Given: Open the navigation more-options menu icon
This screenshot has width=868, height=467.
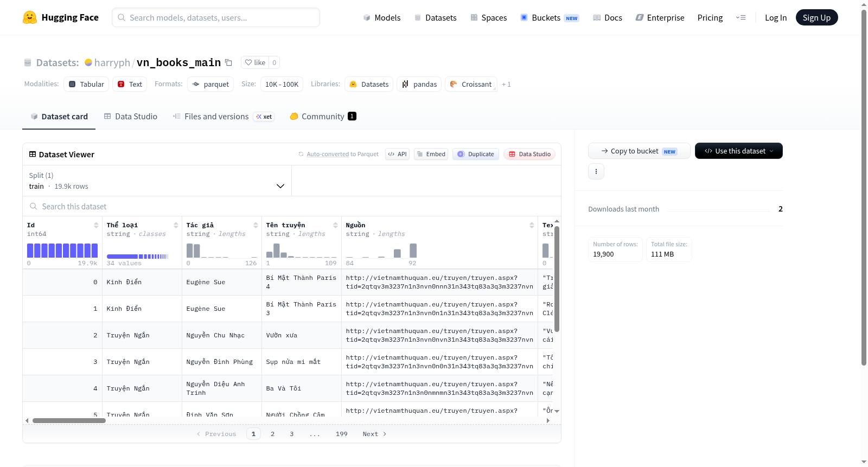Looking at the screenshot, I should pyautogui.click(x=741, y=17).
